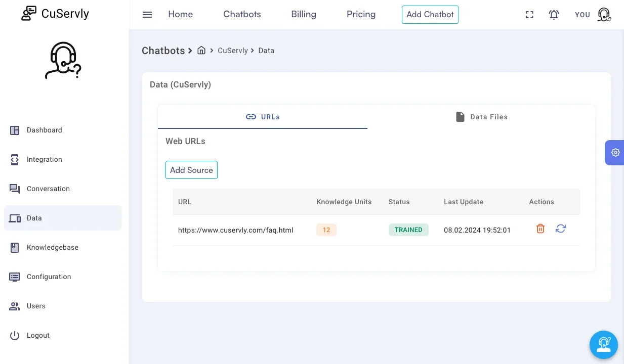Open the Dashboard sidebar item
This screenshot has width=624, height=364.
click(x=44, y=130)
